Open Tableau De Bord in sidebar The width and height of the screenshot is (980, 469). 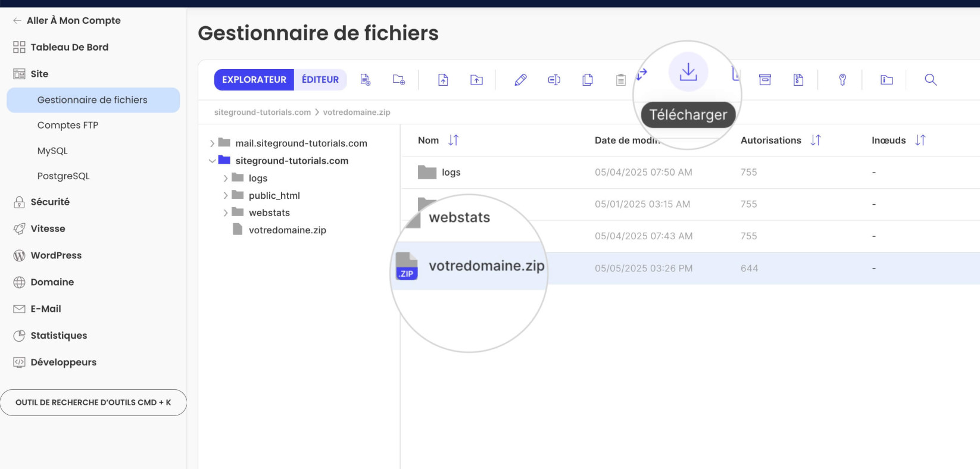[x=70, y=47]
